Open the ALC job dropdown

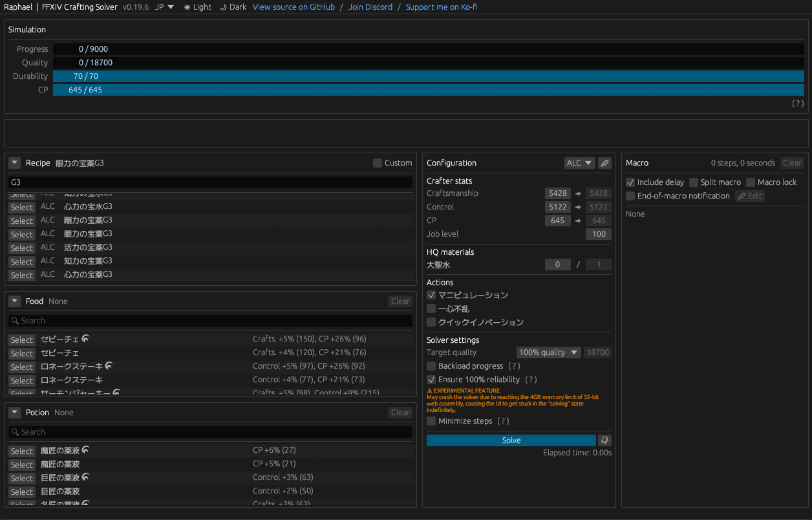[580, 163]
